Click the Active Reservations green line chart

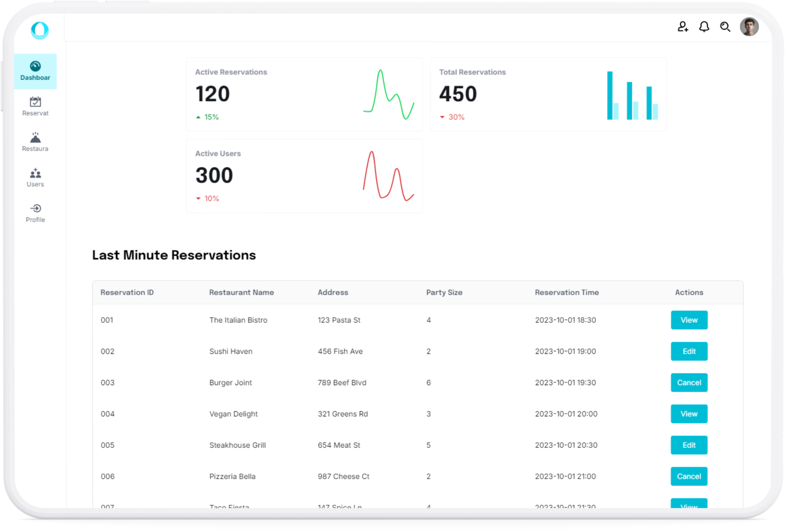coord(388,95)
